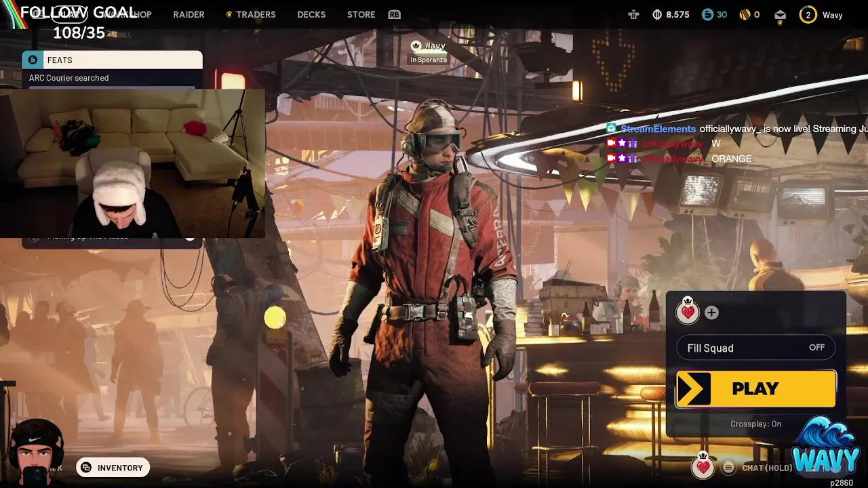Click the bottom heart avatar beside the chat prompt
The image size is (868, 488).
(703, 466)
